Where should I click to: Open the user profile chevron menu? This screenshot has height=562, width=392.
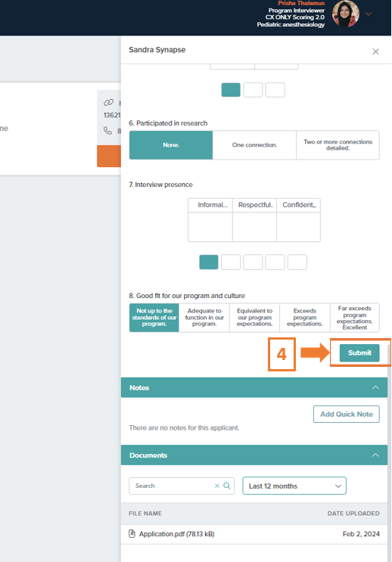pos(369,14)
